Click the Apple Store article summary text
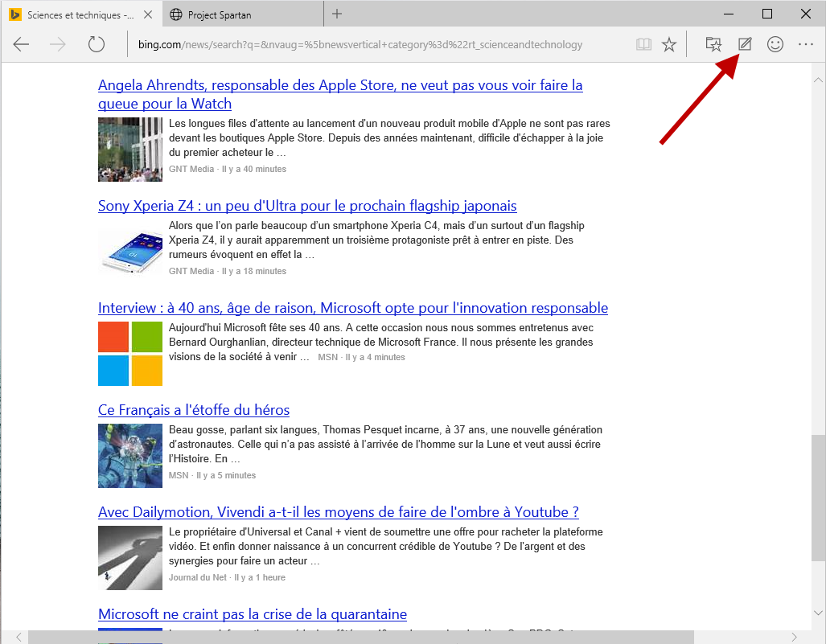The height and width of the screenshot is (644, 826). (389, 138)
